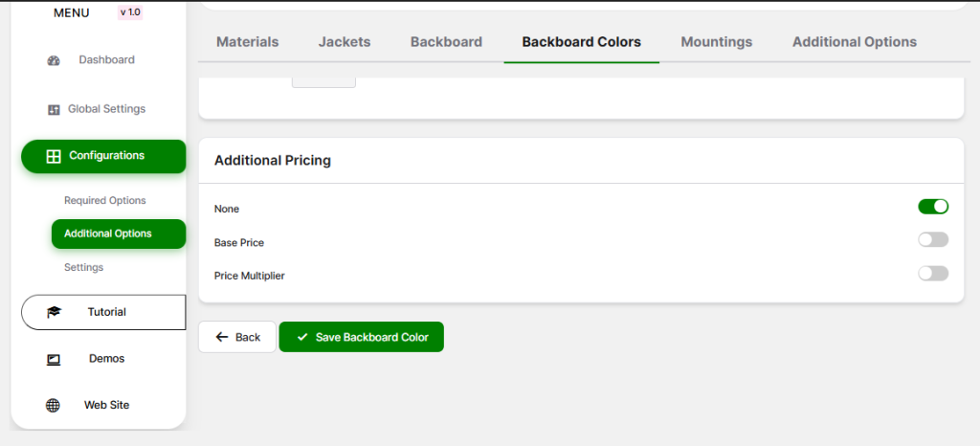Go to the Backboard tab
Image resolution: width=980 pixels, height=446 pixels.
tap(446, 42)
